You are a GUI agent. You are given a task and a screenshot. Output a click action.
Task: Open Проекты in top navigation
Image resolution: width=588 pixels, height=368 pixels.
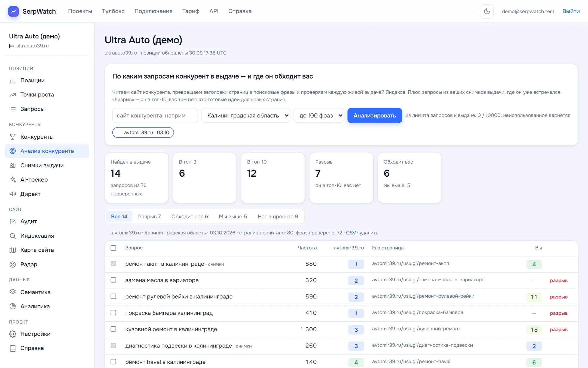(80, 11)
